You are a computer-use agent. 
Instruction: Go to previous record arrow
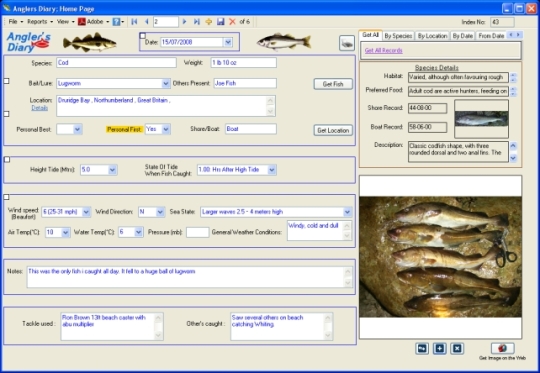pyautogui.click(x=147, y=22)
